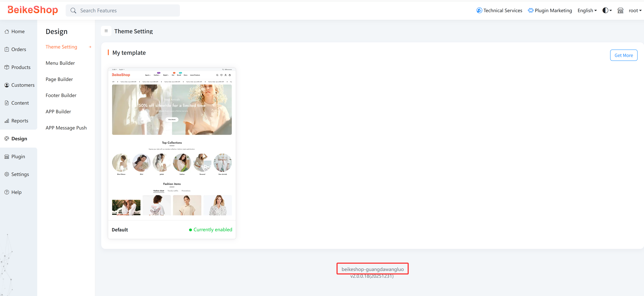Toggle the dark mode theme switch

605,10
